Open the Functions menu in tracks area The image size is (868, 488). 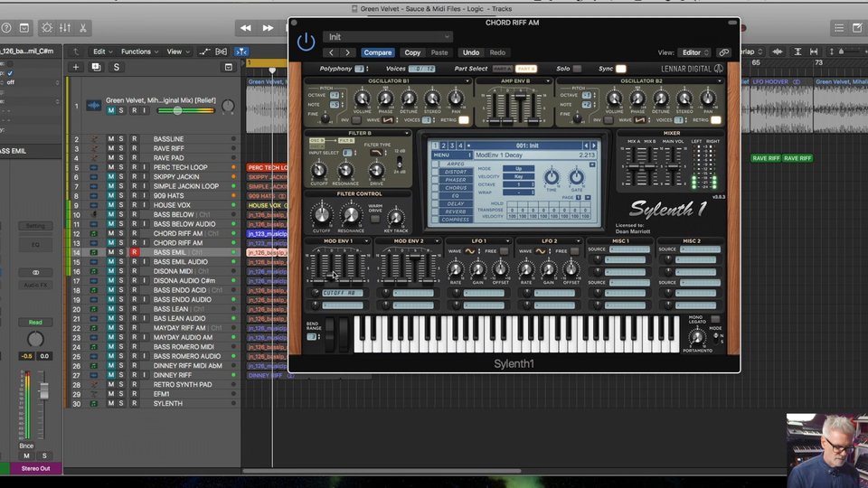pos(139,52)
